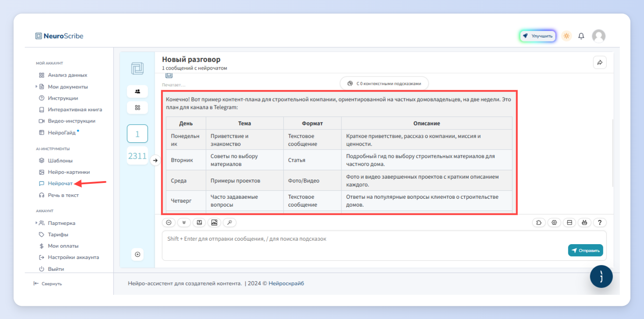
Task: Click the Тема column header
Action: (245, 123)
